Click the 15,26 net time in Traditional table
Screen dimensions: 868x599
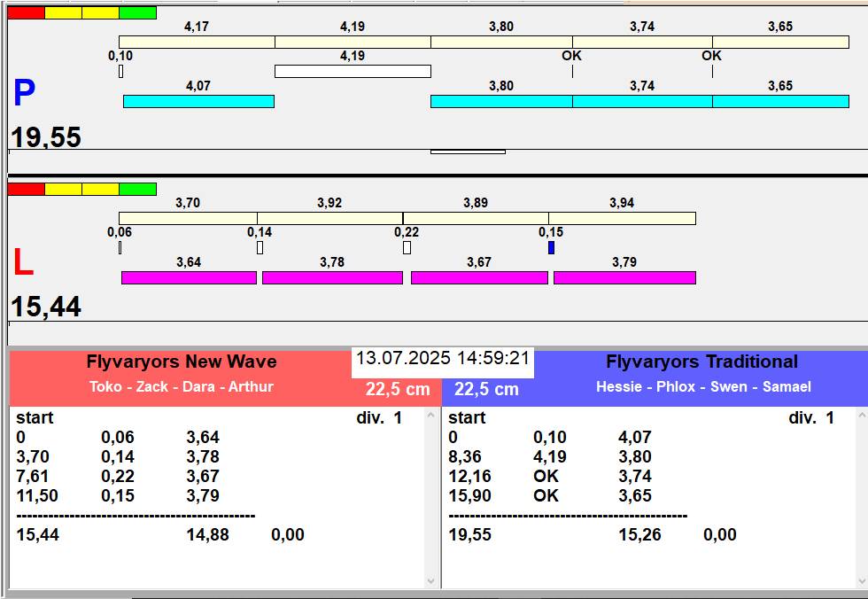click(x=639, y=535)
